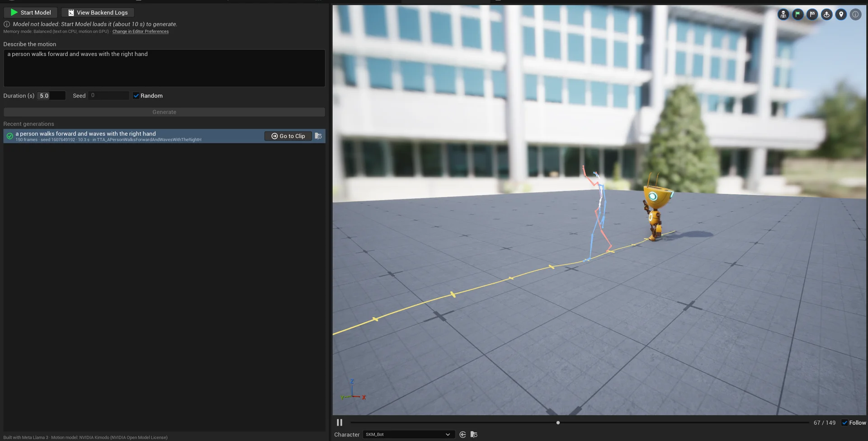Click the back-arrow icon beside the Character dropdown
868x441 pixels.
[x=462, y=435]
